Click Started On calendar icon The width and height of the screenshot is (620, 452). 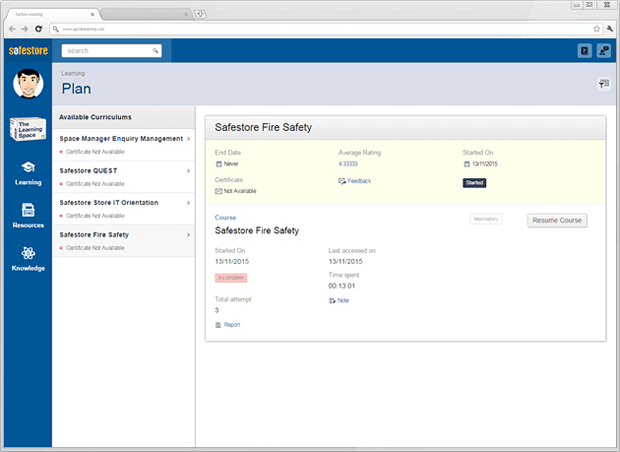coord(467,164)
